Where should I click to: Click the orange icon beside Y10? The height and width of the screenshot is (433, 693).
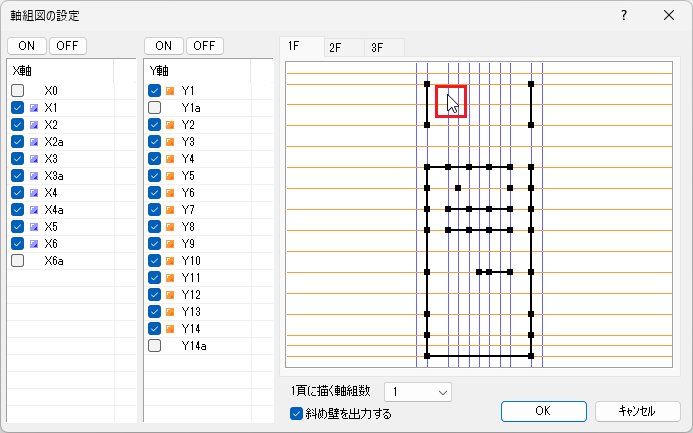169,261
